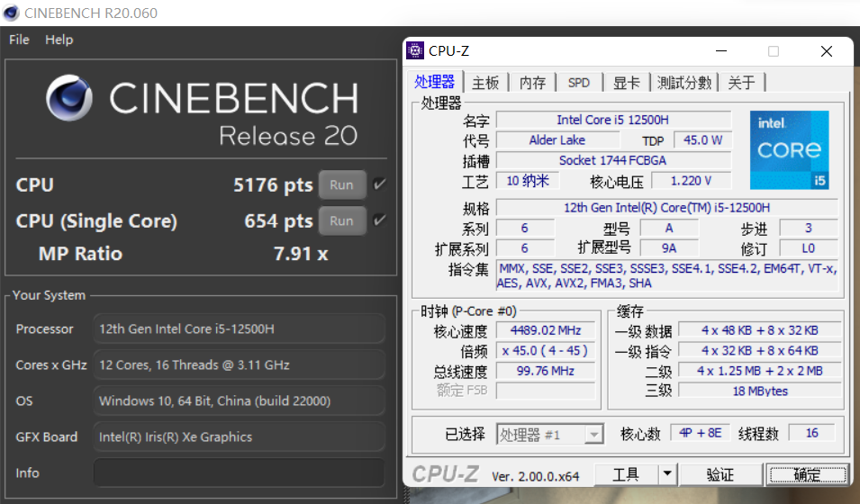Click the empty Info text field
This screenshot has height=504, width=860.
[x=240, y=472]
